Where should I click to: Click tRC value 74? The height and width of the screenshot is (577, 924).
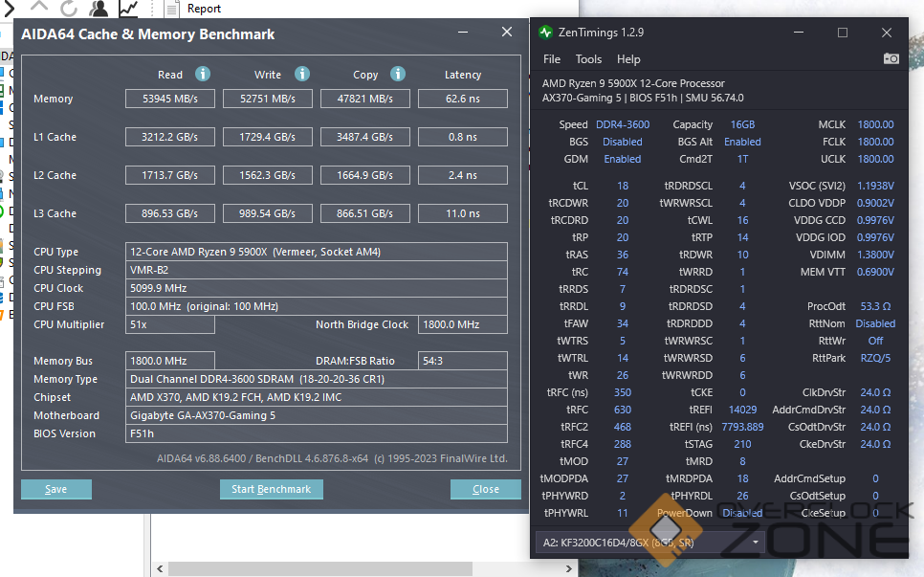click(x=623, y=272)
